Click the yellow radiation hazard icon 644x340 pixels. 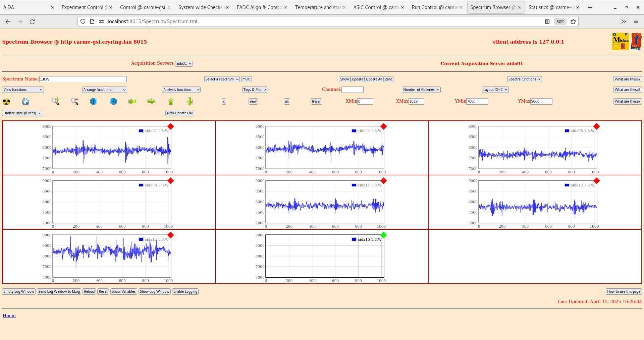(x=6, y=102)
